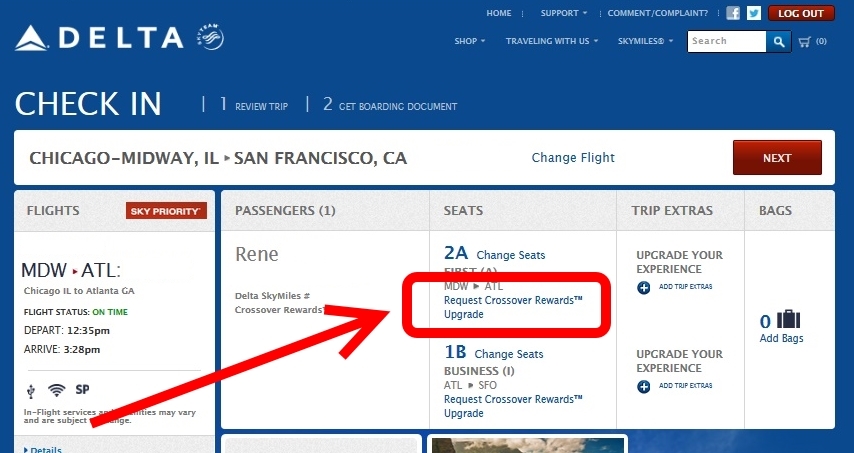Screen dimensions: 854x453
Task: Expand the Traveling With Us menu
Action: (552, 41)
